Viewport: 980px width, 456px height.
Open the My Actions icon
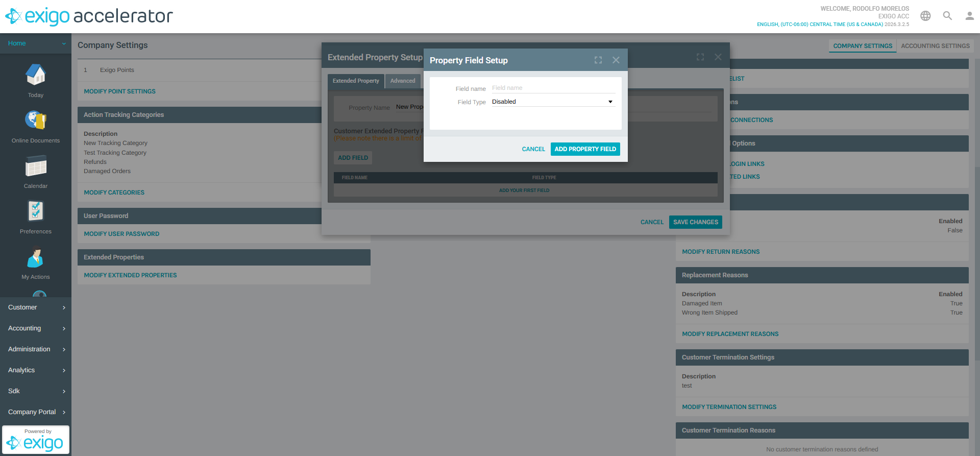[x=36, y=257]
